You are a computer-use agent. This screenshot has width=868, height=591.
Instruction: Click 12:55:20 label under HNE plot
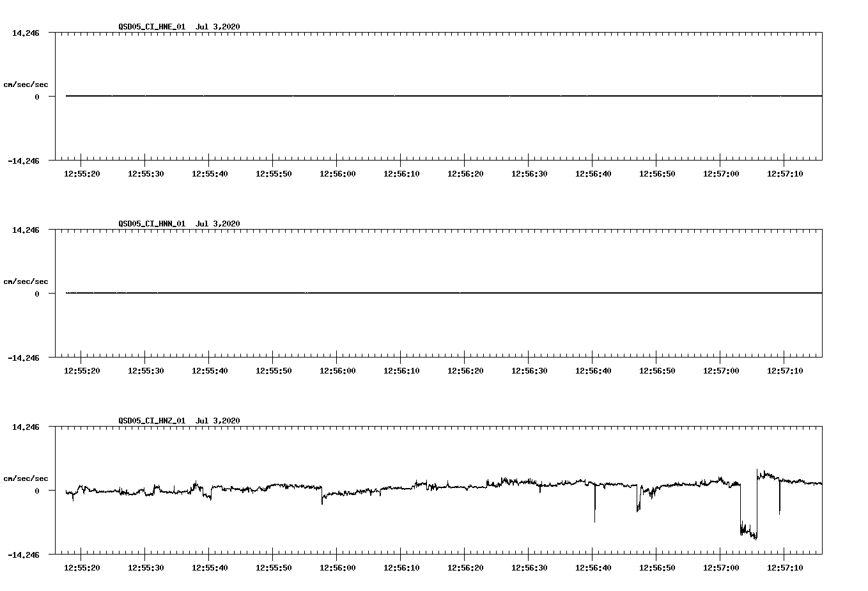click(82, 174)
